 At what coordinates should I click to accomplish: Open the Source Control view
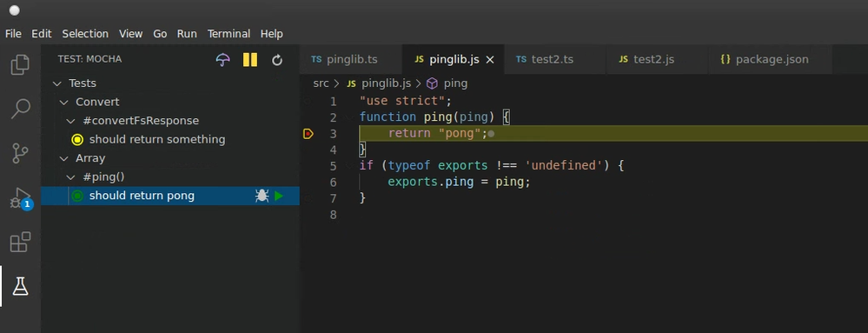click(x=20, y=153)
